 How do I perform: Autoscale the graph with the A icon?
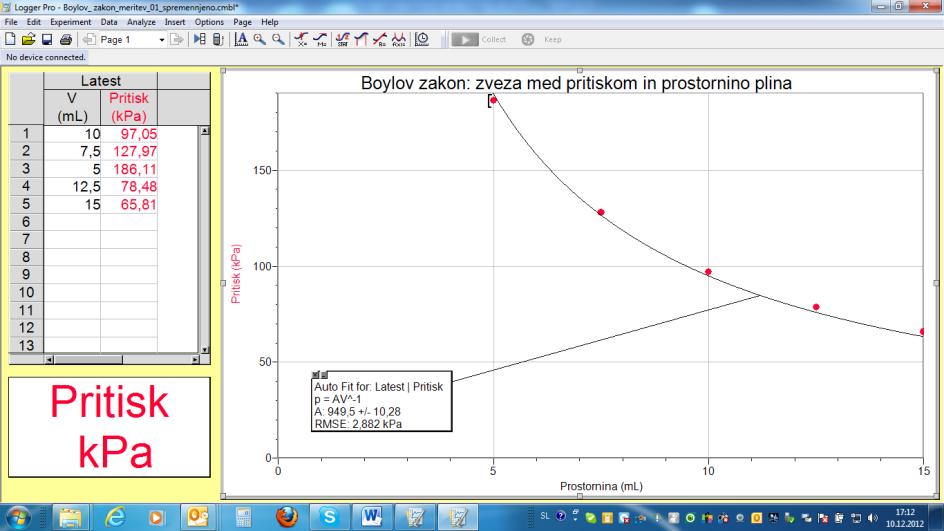click(x=241, y=39)
